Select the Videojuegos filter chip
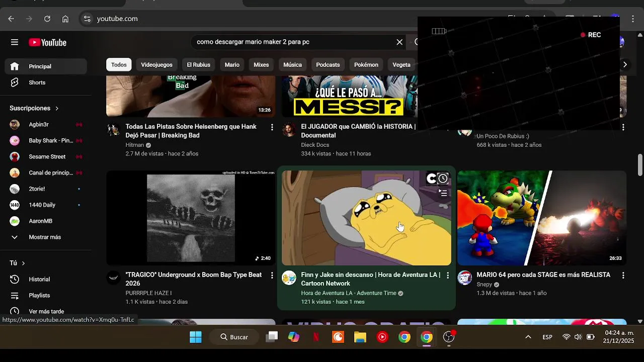Viewport: 644px width, 362px height. (x=156, y=64)
